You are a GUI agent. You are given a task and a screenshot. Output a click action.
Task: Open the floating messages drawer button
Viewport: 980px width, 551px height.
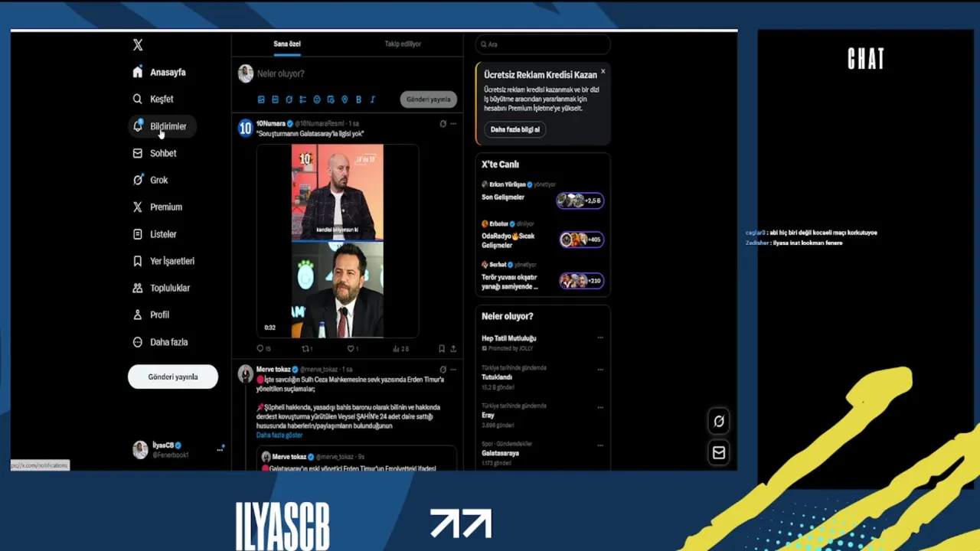pos(719,453)
